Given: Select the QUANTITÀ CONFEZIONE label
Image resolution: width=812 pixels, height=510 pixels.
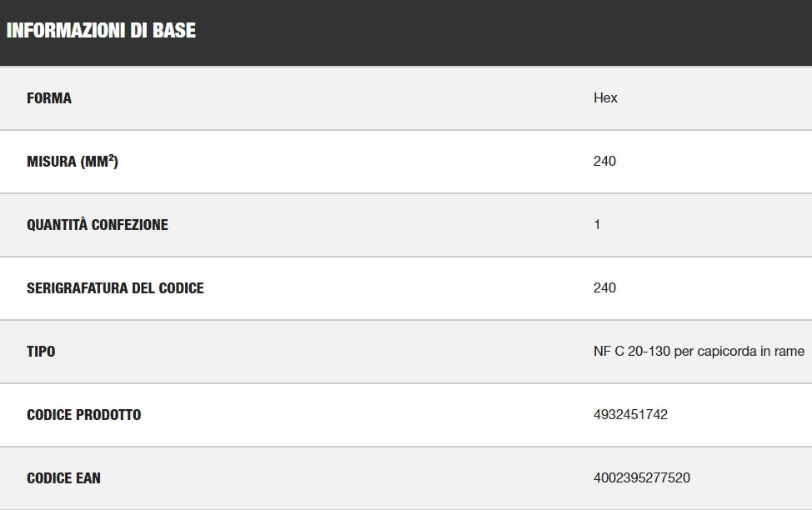Looking at the screenshot, I should (x=98, y=225).
